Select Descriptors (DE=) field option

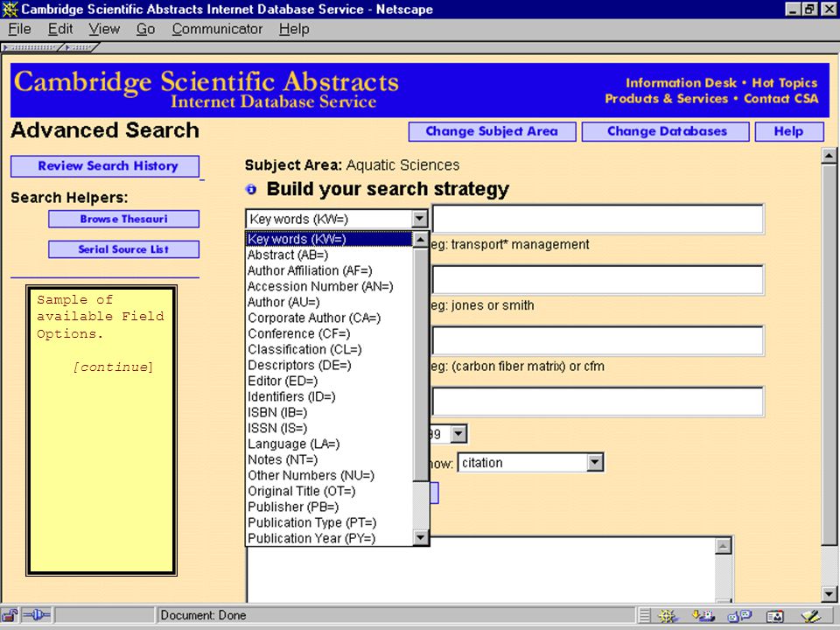coord(330,366)
